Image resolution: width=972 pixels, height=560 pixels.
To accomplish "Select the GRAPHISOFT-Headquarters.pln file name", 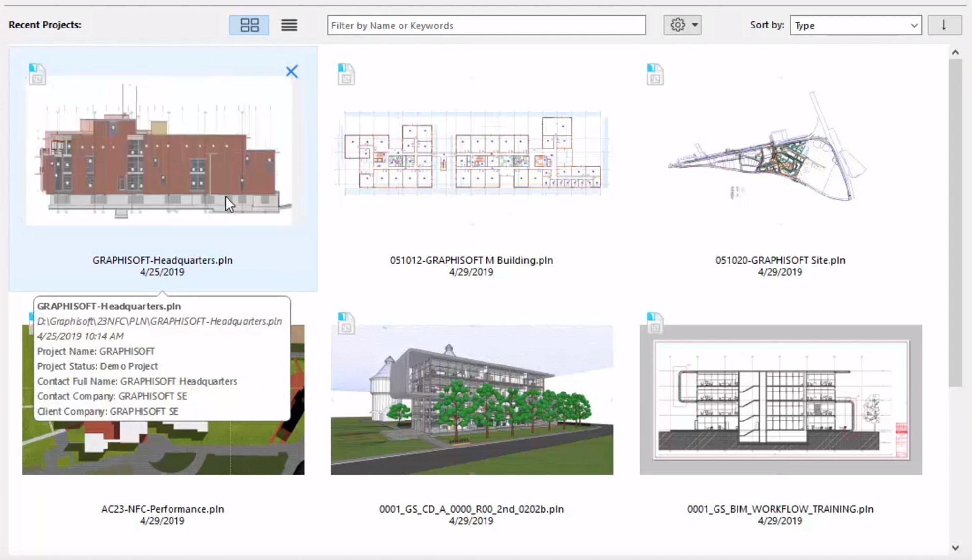I will point(163,260).
